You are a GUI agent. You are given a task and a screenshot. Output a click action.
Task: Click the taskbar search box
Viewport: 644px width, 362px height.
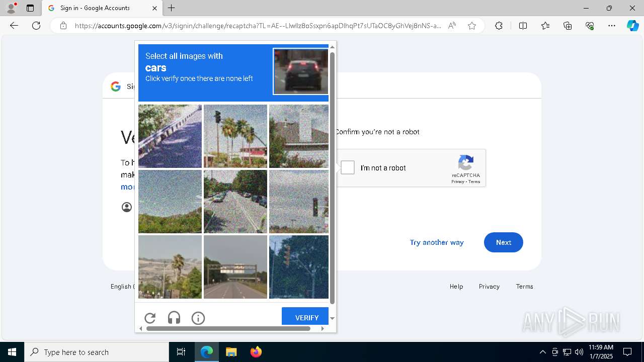97,352
